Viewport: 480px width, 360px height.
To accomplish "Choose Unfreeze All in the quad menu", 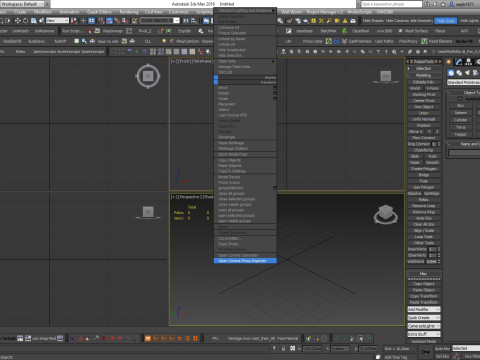I will tap(245, 28).
